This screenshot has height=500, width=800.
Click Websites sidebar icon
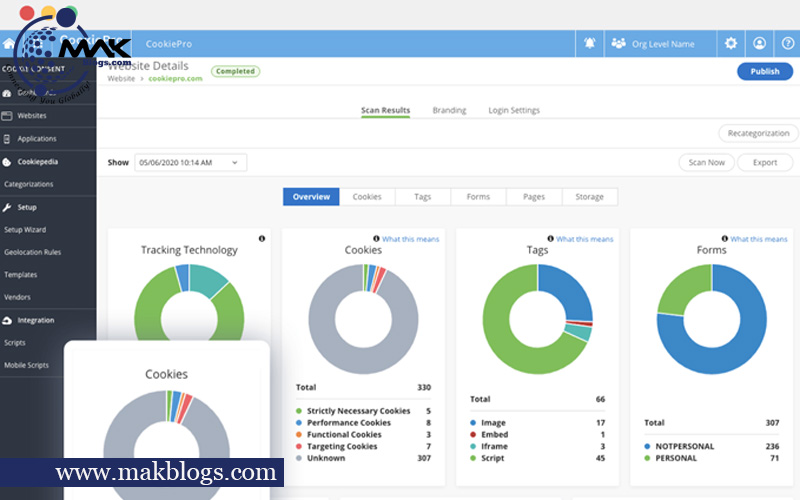[7, 116]
